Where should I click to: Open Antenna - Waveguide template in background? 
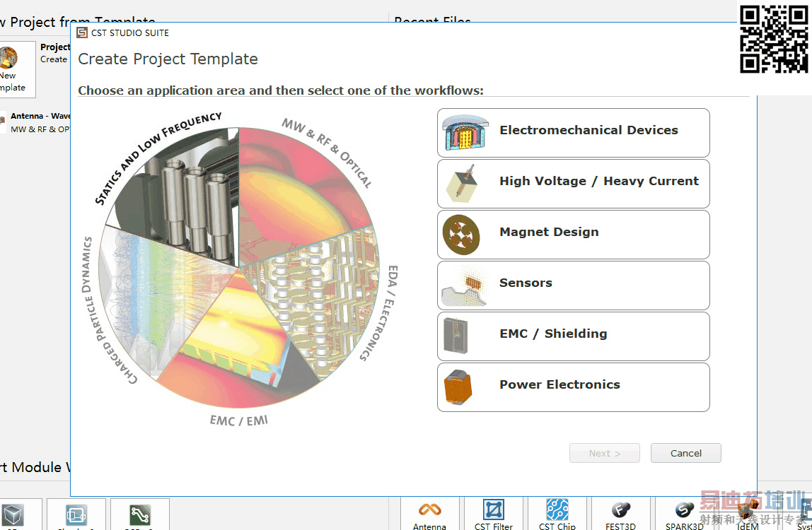point(35,123)
